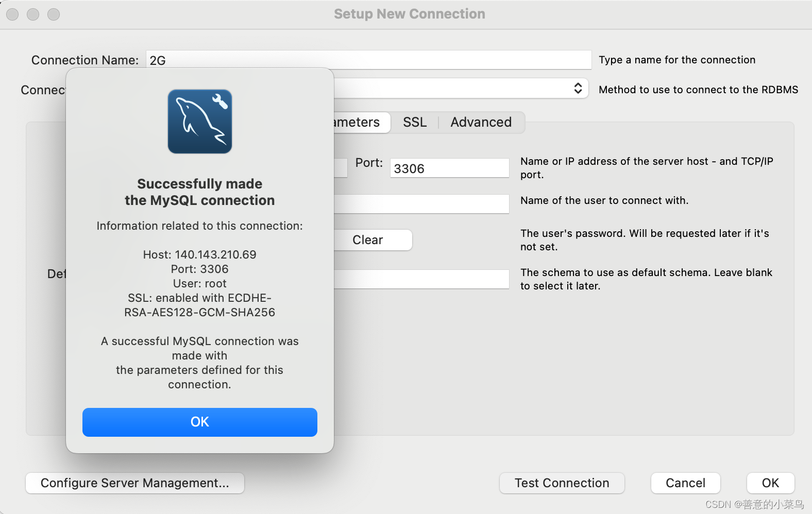Cancel the new connection setup
Image resolution: width=812 pixels, height=514 pixels.
click(685, 483)
